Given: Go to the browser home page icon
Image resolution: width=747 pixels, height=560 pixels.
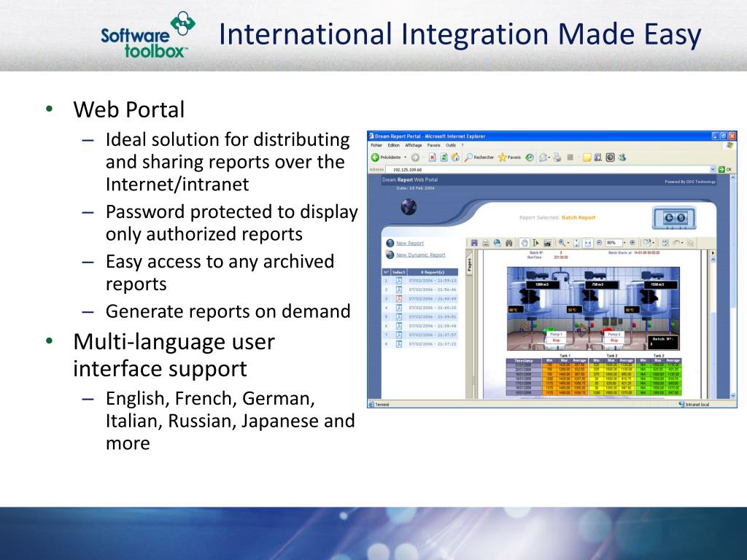Looking at the screenshot, I should click(x=455, y=157).
